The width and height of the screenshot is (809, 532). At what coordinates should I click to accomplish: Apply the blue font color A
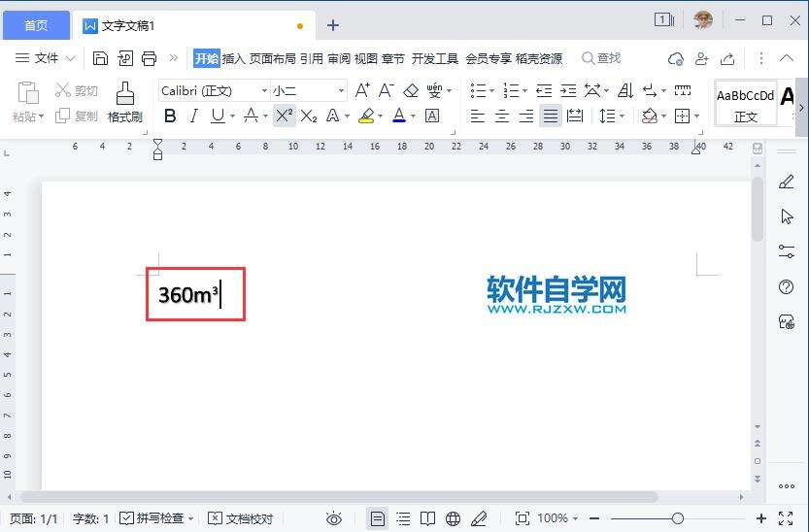[x=399, y=116]
